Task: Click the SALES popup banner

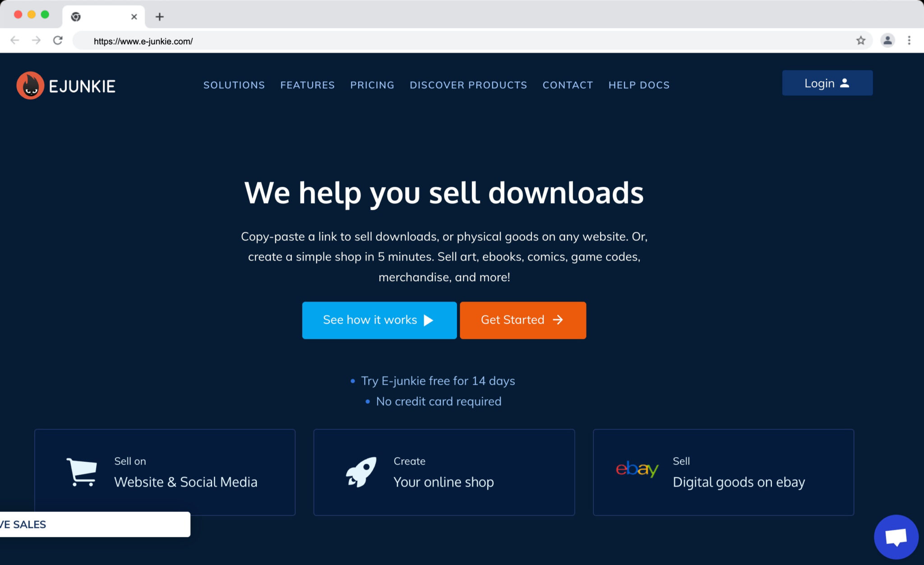Action: [95, 524]
